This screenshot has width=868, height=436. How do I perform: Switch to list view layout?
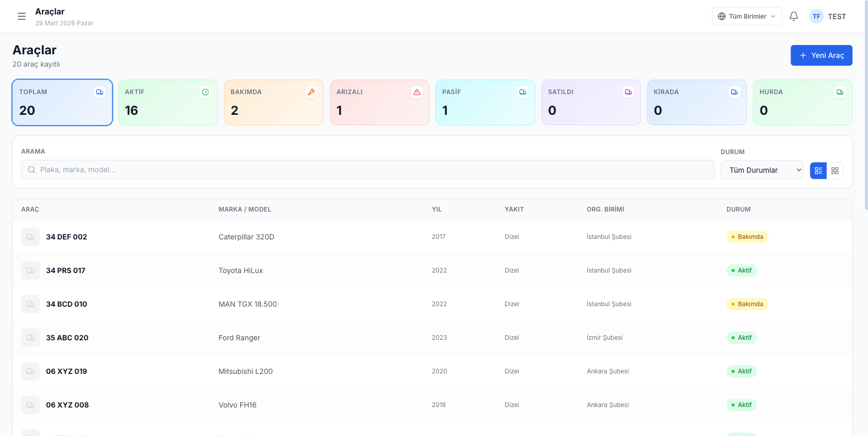818,171
